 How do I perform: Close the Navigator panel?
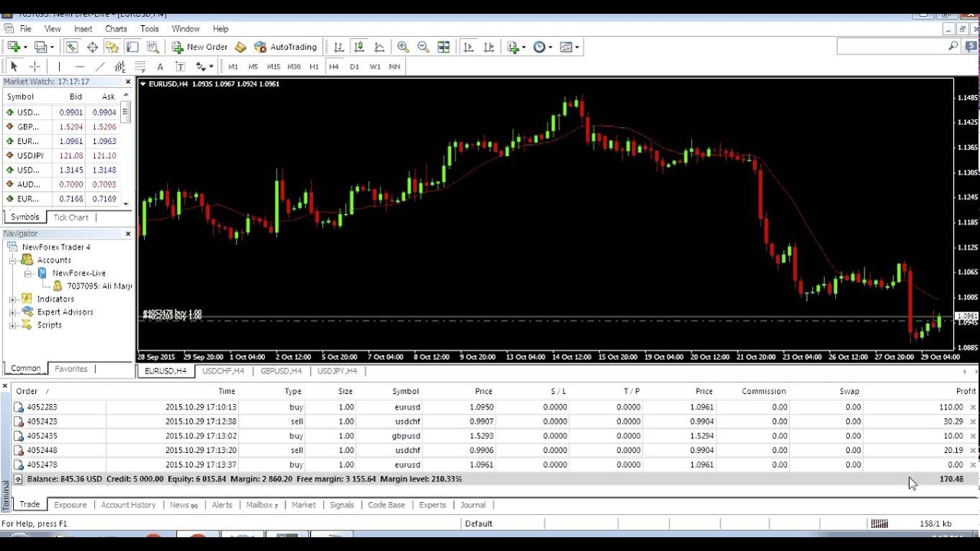tap(128, 233)
